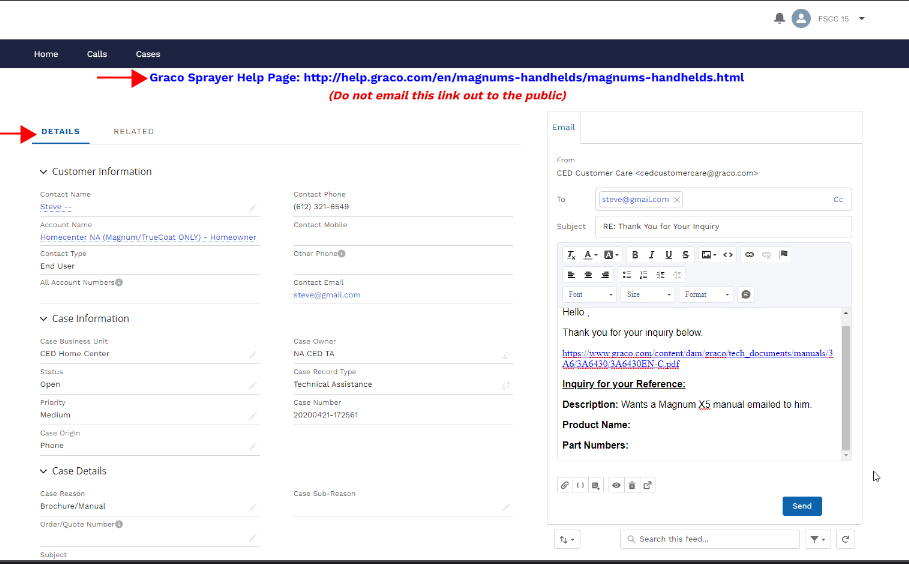This screenshot has height=564, width=909.
Task: Toggle underline formatting in email editor
Action: tap(668, 255)
